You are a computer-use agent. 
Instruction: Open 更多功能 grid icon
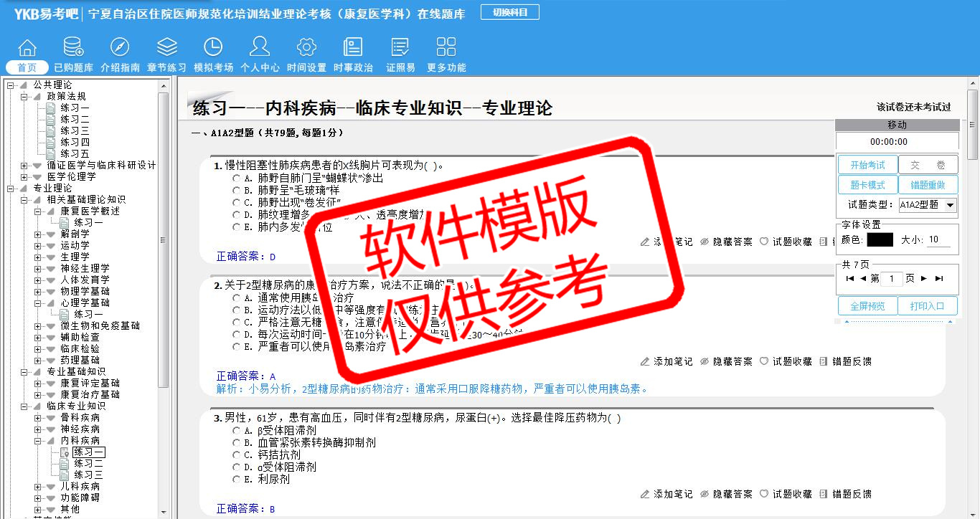(446, 48)
